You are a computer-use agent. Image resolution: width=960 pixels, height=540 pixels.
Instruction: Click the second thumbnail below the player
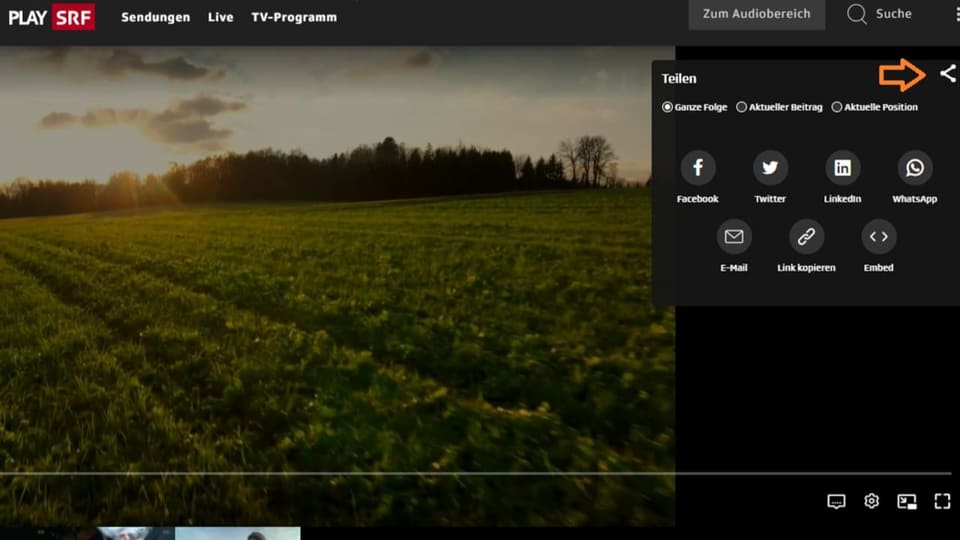pos(238,533)
